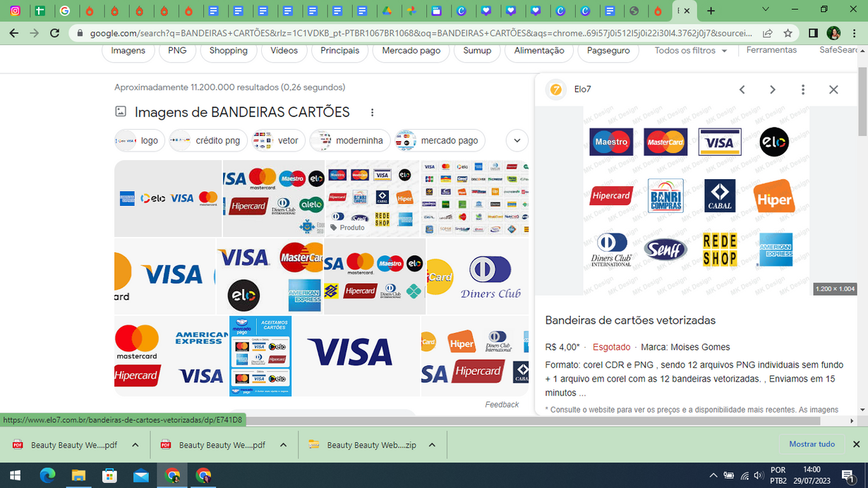This screenshot has width=868, height=488.
Task: Select the crédito png suggestion chip
Action: pyautogui.click(x=208, y=140)
